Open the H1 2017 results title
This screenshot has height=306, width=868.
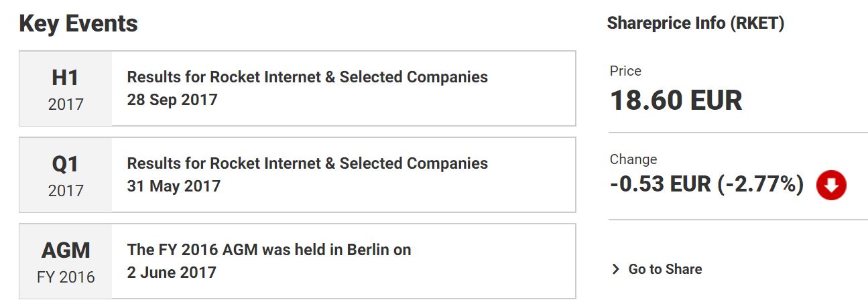pos(307,77)
